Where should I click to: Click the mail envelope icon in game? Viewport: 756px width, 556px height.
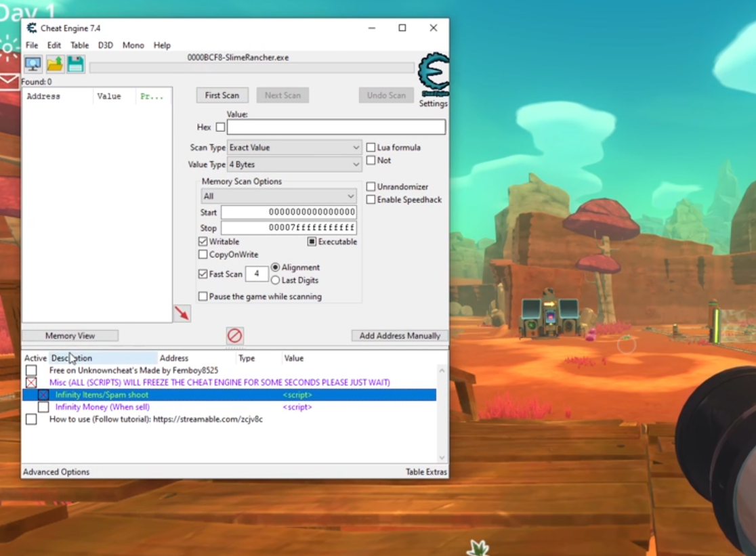[9, 82]
